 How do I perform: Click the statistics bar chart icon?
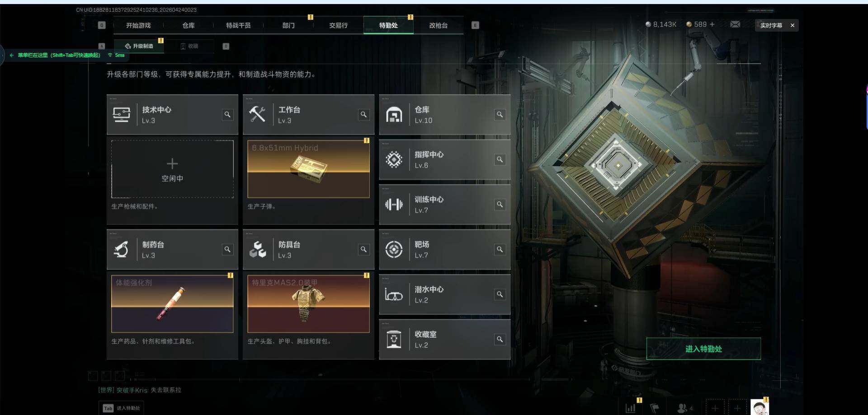tap(631, 408)
